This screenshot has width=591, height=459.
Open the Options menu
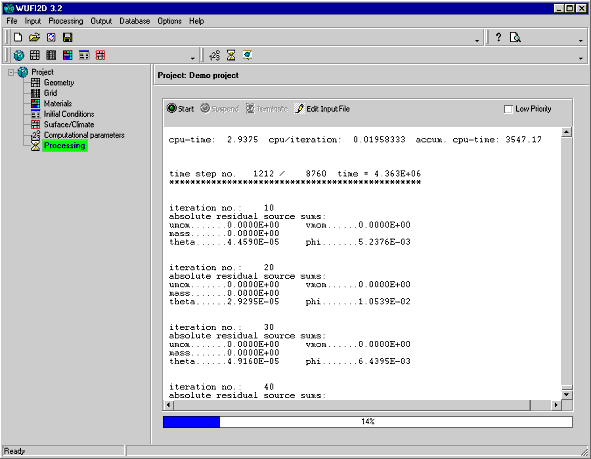(x=169, y=21)
